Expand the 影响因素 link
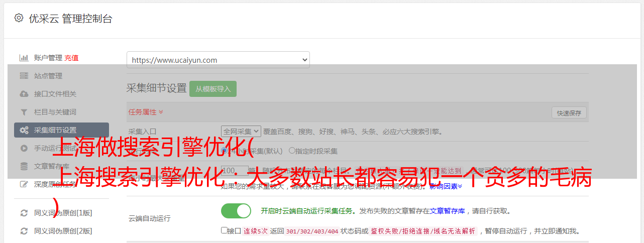The width and height of the screenshot is (644, 243). pos(446,186)
